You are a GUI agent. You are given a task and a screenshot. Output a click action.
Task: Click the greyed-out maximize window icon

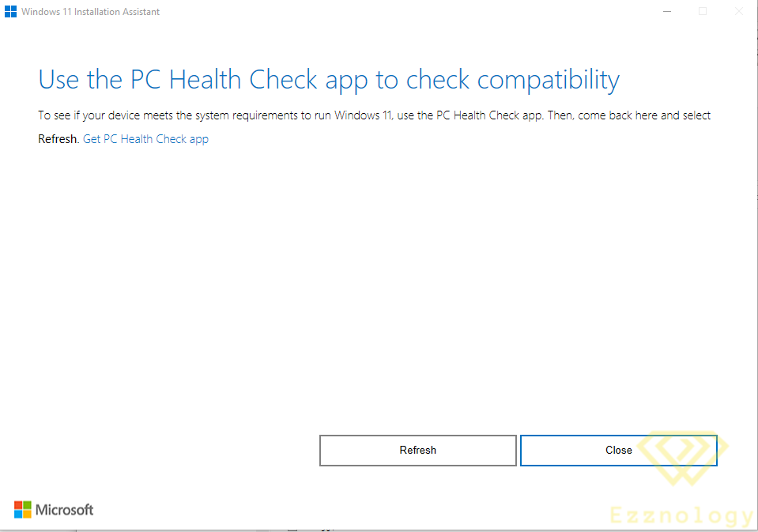click(x=703, y=12)
